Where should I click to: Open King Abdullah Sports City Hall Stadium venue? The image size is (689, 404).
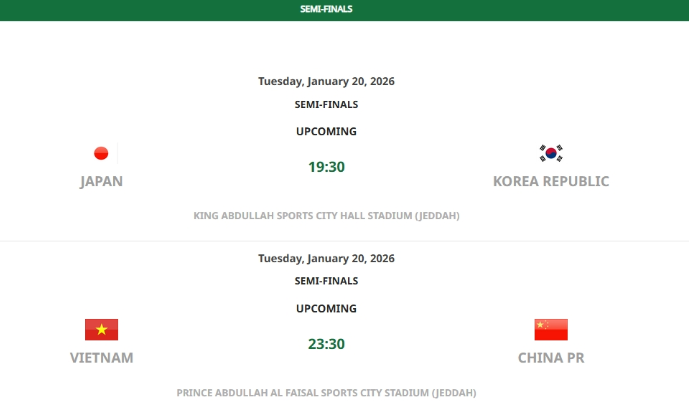[326, 215]
